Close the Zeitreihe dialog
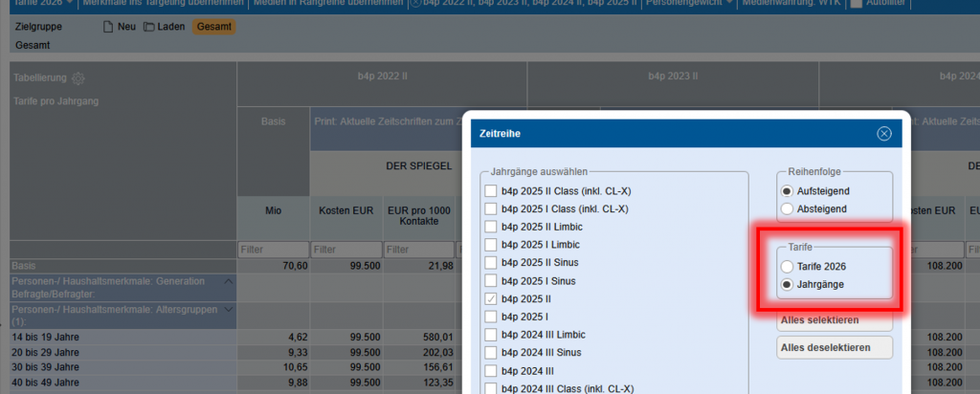This screenshot has height=394, width=980. click(x=883, y=134)
